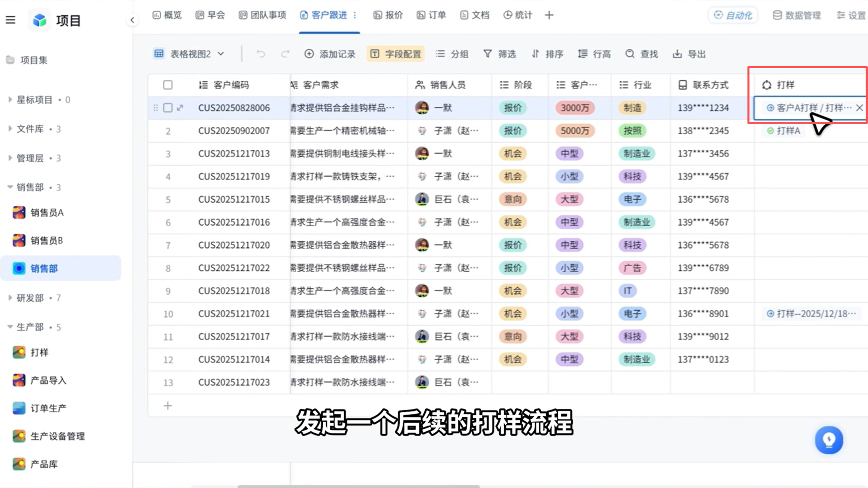Click cell CUS20251217023
The image size is (868, 488).
click(x=234, y=382)
